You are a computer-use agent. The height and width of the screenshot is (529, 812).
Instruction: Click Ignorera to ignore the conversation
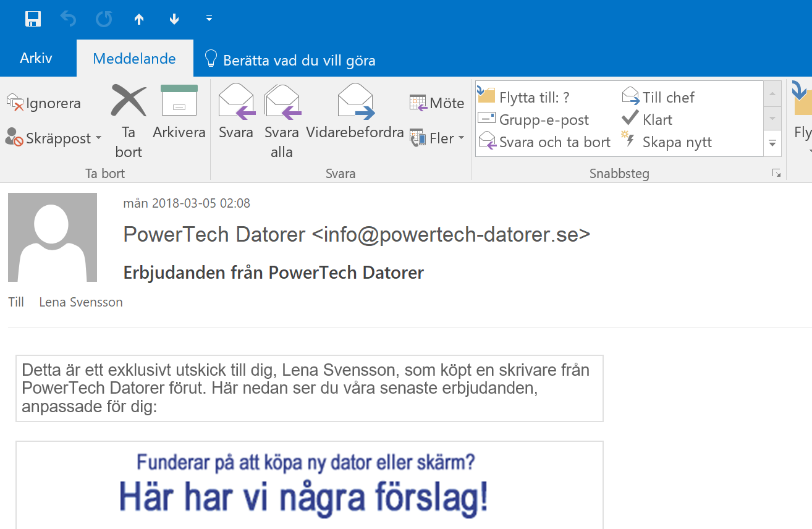tap(43, 103)
